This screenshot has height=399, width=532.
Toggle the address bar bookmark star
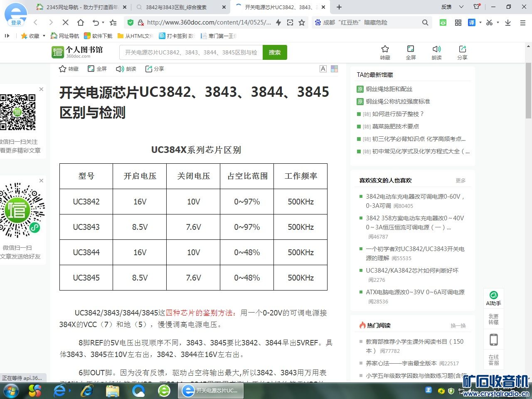click(x=302, y=22)
